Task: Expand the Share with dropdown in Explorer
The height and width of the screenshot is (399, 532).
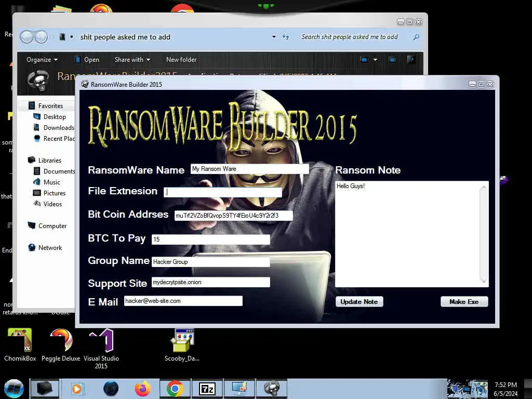Action: click(132, 60)
